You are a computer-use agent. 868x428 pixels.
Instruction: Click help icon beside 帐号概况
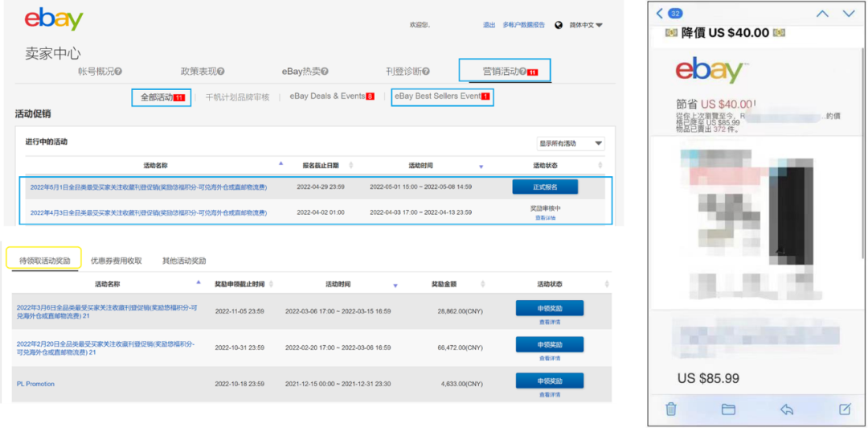[x=119, y=72]
